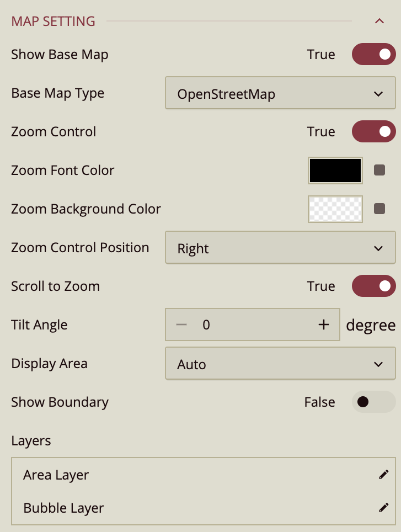Image resolution: width=401 pixels, height=532 pixels.
Task: Click the square icon beside Zoom Font Color
Action: pyautogui.click(x=379, y=170)
